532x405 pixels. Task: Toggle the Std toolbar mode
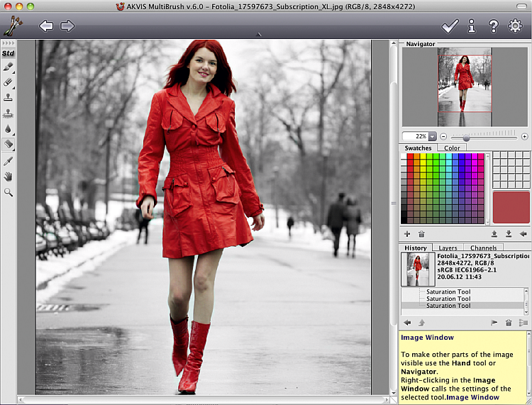tap(9, 53)
